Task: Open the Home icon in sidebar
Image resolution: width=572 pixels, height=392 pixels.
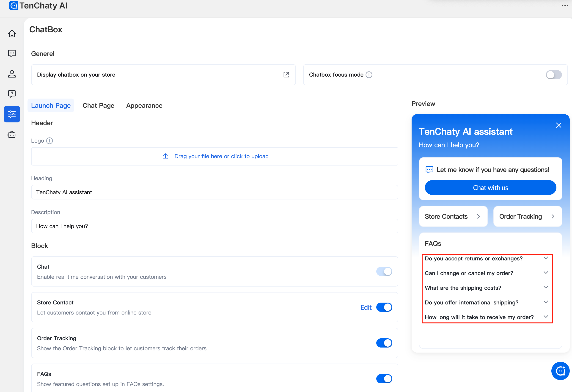Action: click(x=12, y=33)
